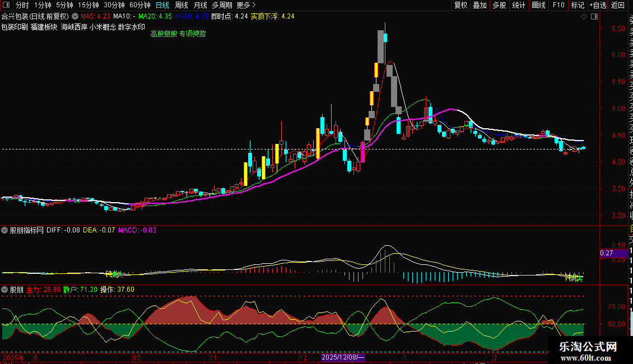
Task: Open F10 company info
Action: pos(558,5)
